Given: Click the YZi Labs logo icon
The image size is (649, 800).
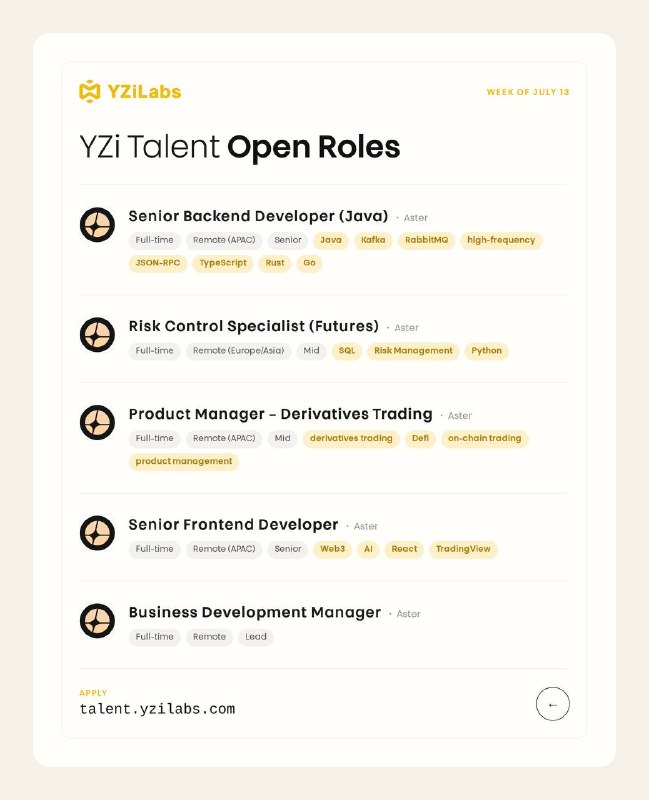Looking at the screenshot, I should (x=89, y=92).
